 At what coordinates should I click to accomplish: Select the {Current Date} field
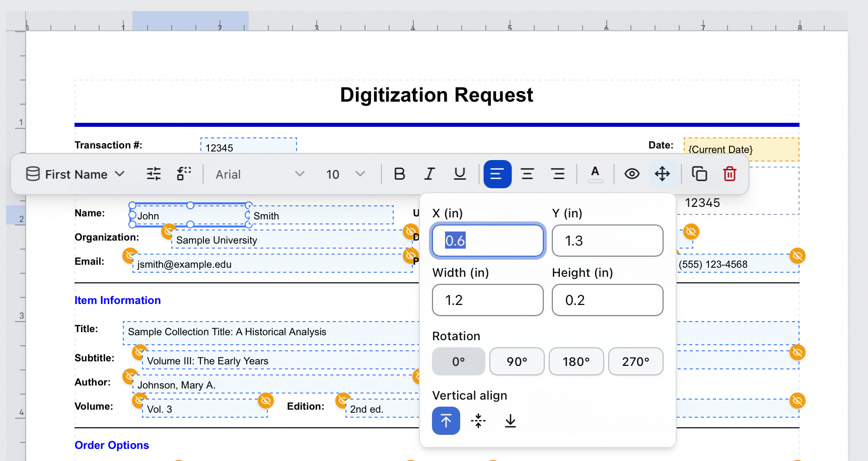[x=741, y=149]
